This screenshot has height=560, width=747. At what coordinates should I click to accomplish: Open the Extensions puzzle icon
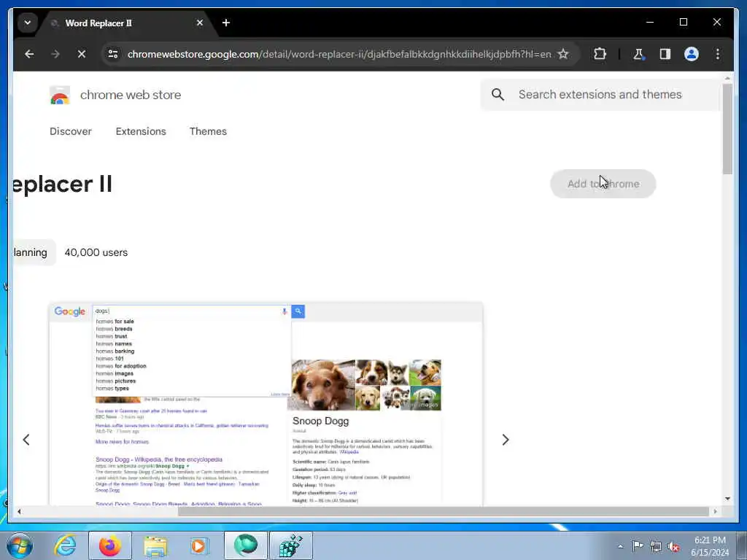[600, 54]
